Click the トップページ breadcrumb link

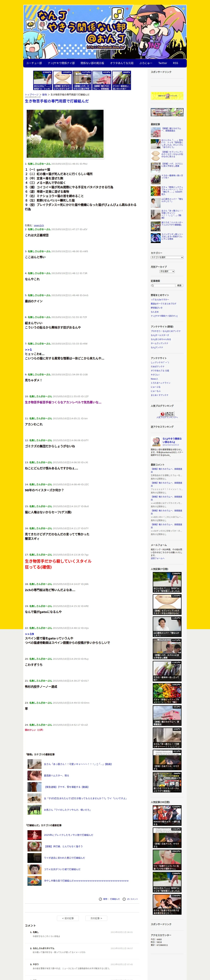[x=32, y=95]
